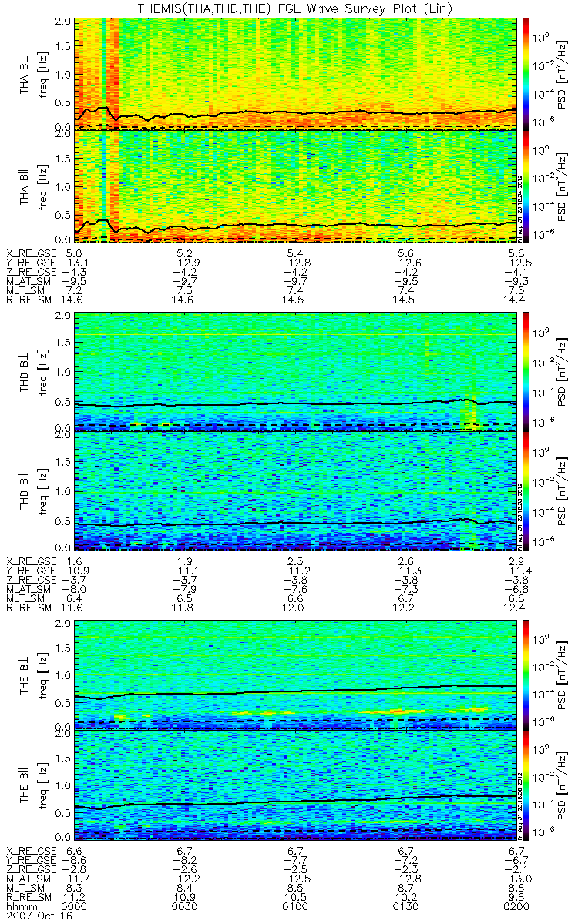
Task: Click the '12.4' R_RE_SM value
Action: pyautogui.click(x=518, y=608)
